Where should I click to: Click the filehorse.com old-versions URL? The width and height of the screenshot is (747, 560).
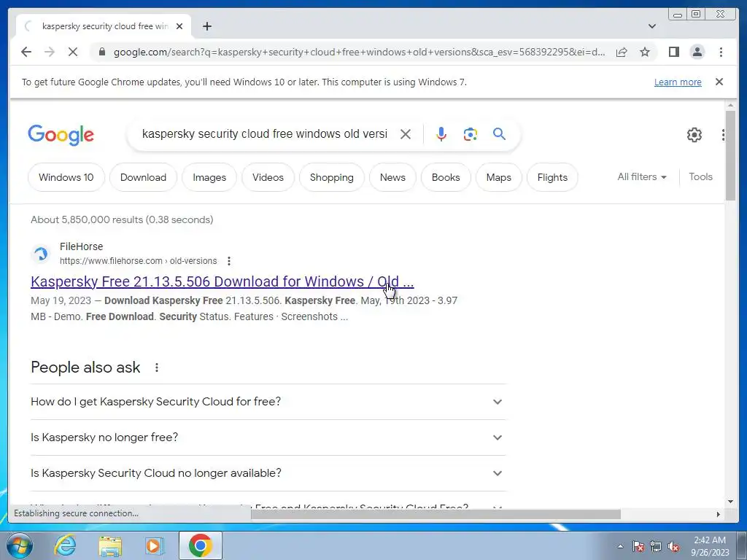[138, 261]
